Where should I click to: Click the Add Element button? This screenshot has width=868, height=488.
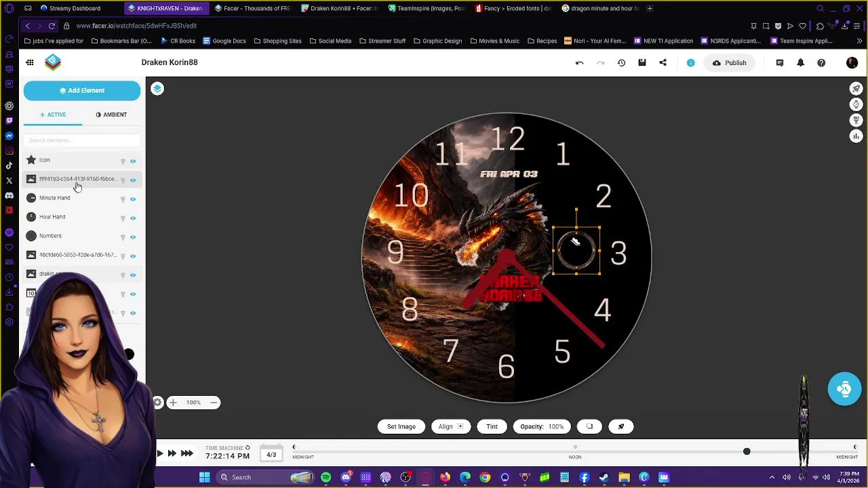82,90
